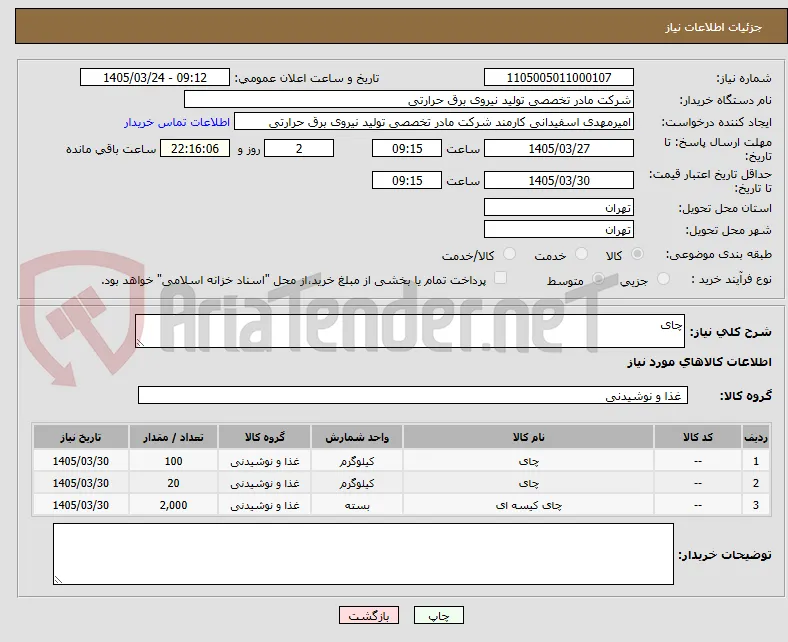Click the response deadline date 1405/03/27
This screenshot has height=642, width=788.
pyautogui.click(x=558, y=148)
